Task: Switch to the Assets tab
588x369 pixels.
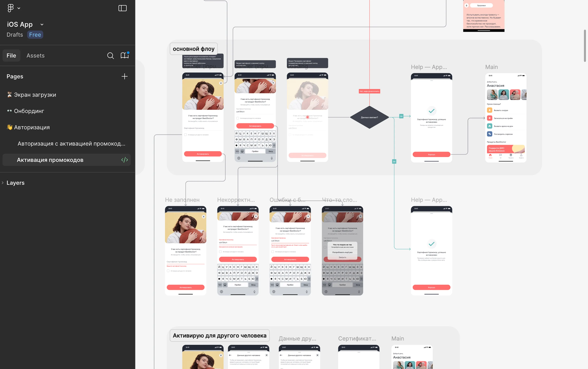Action: tap(36, 55)
